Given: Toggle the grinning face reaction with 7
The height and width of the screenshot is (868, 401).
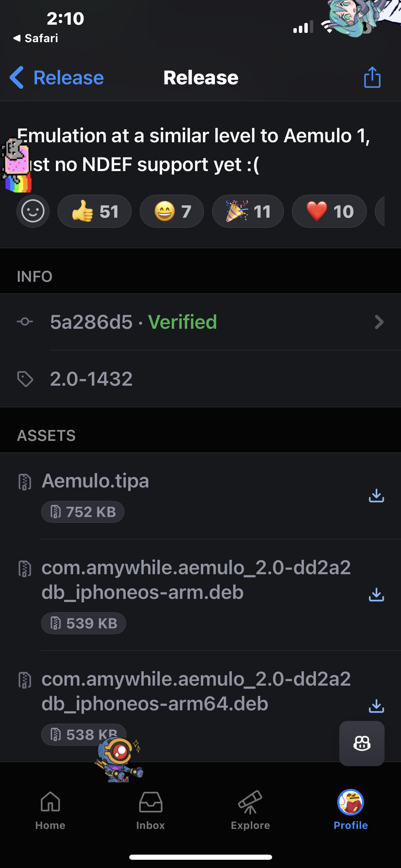Looking at the screenshot, I should tap(172, 211).
